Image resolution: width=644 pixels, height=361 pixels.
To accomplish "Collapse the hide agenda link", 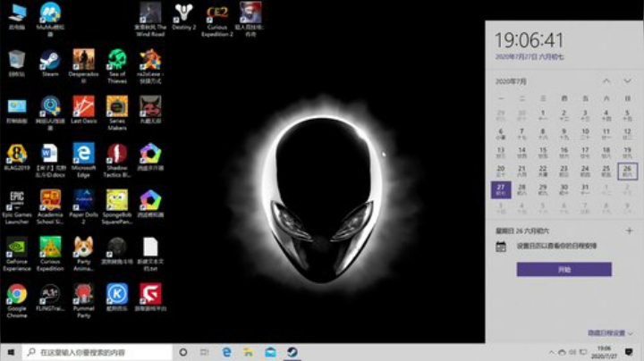I will [609, 333].
